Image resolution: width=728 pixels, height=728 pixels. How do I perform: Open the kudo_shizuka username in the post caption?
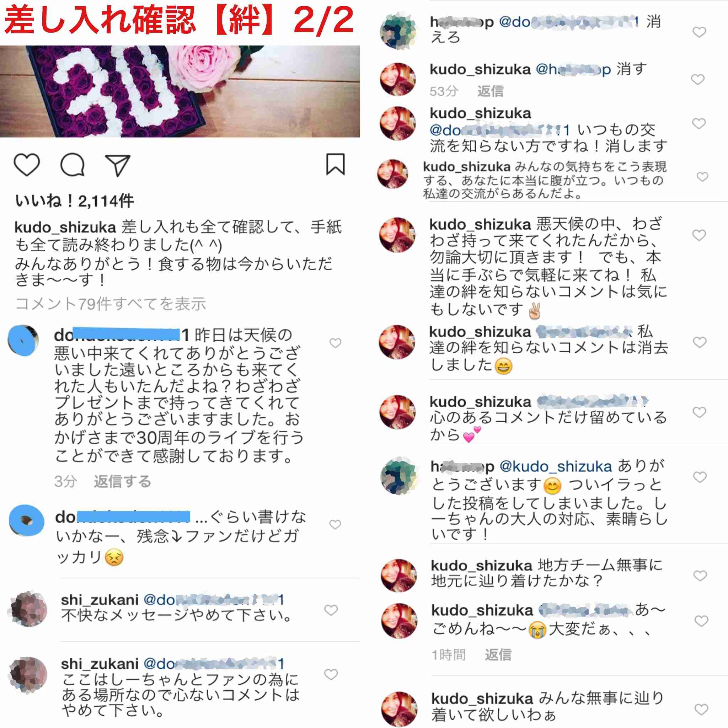65,227
